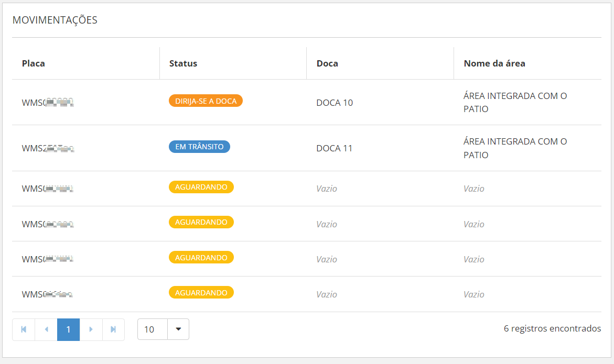
Task: Click the MOVIMENTAÇÕES panel title
Action: click(x=55, y=20)
